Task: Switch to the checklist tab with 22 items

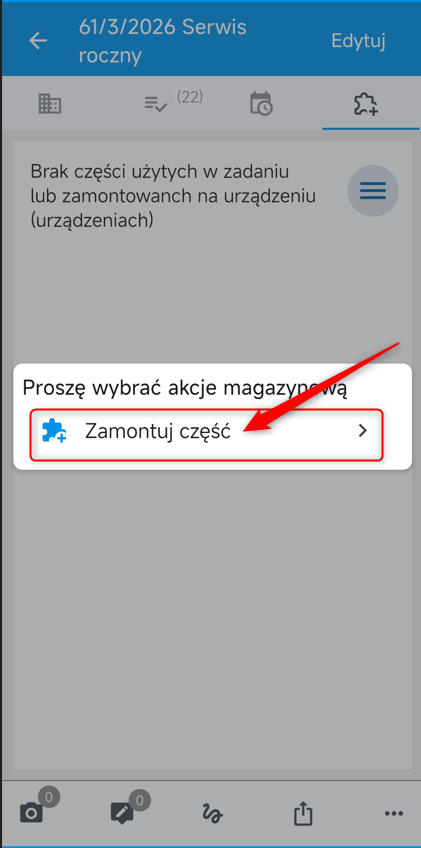Action: (173, 102)
